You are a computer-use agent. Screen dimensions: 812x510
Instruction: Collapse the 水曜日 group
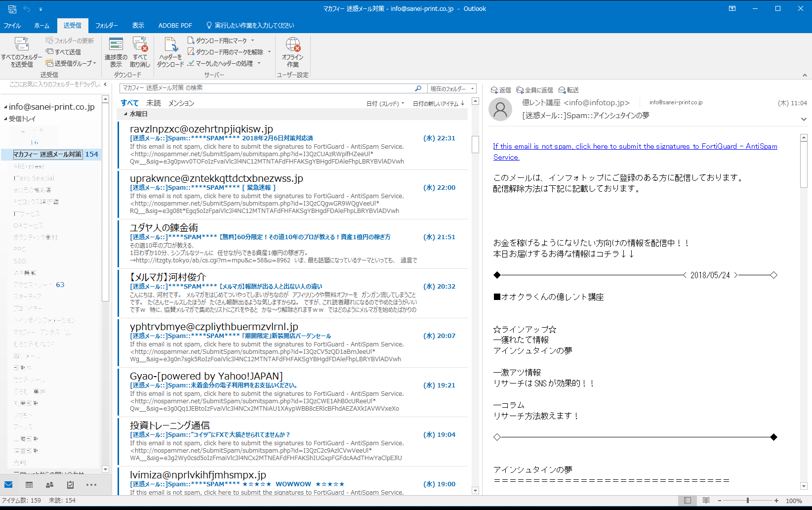click(x=125, y=114)
